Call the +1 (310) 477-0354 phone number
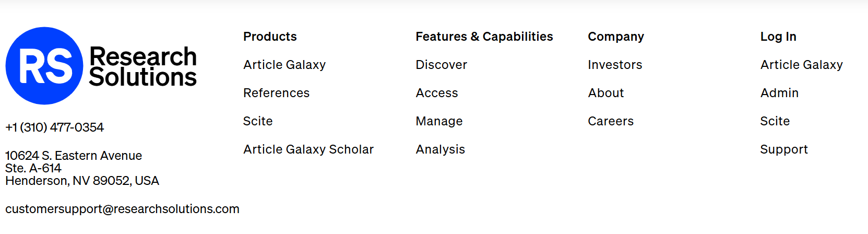The image size is (868, 234). point(54,127)
